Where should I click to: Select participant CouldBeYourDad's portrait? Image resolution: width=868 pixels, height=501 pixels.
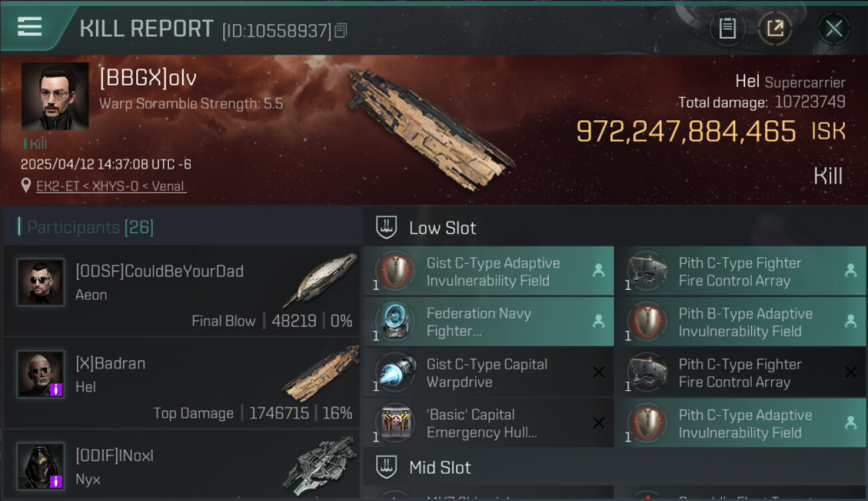[41, 282]
